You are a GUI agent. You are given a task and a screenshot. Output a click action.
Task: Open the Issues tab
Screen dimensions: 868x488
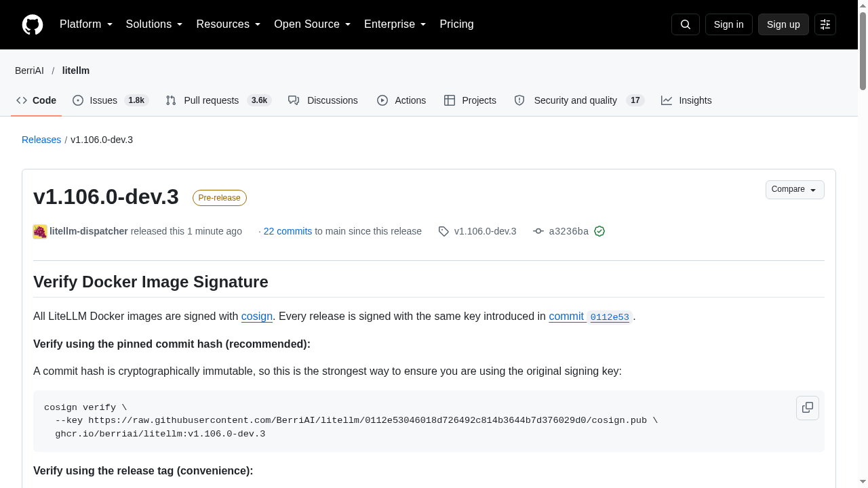click(x=111, y=100)
